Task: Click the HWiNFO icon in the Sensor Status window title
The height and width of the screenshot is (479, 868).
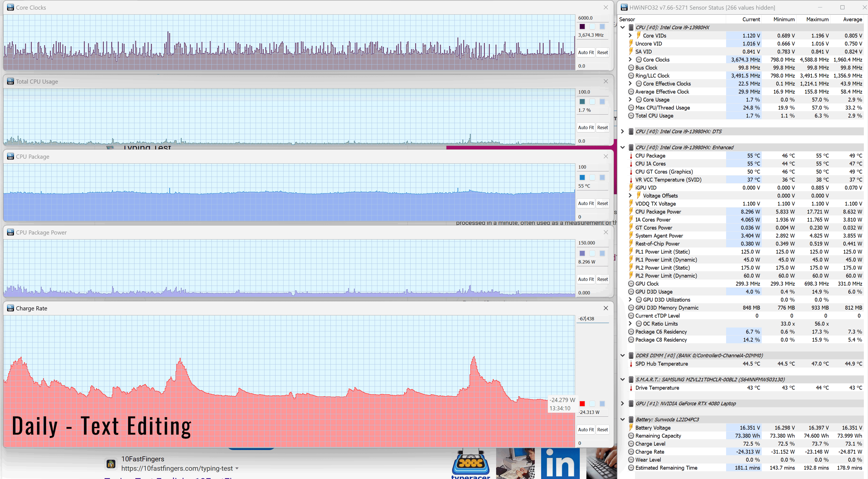Action: [x=624, y=7]
